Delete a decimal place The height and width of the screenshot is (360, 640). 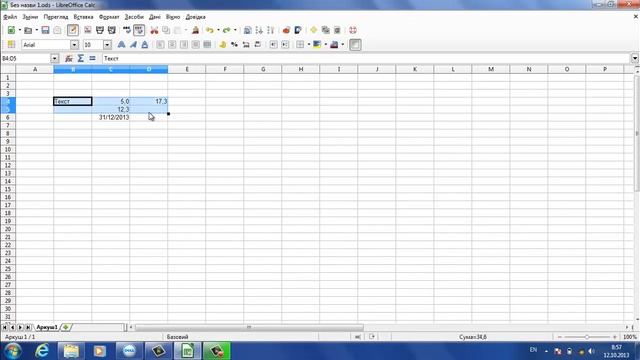[258, 44]
